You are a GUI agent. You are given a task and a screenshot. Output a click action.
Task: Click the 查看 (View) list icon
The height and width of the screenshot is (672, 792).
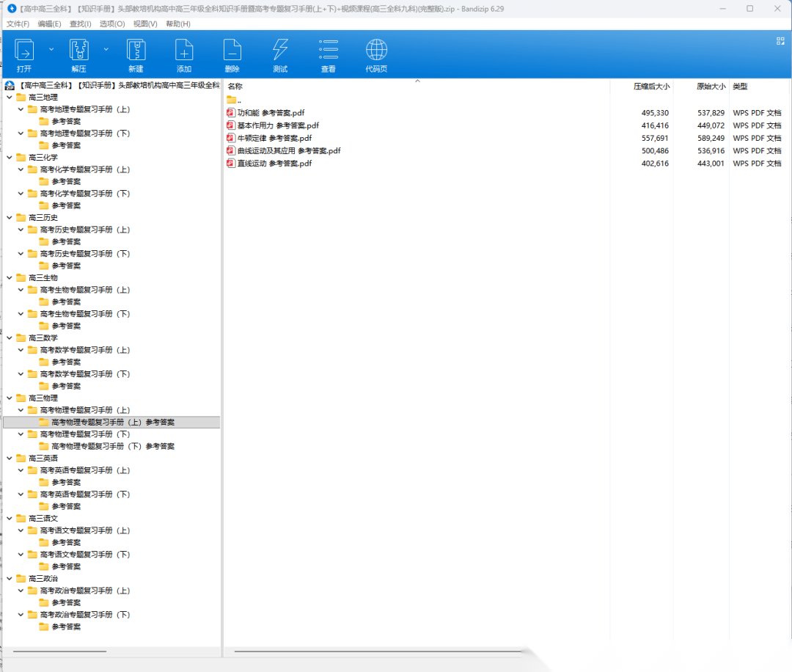point(328,51)
